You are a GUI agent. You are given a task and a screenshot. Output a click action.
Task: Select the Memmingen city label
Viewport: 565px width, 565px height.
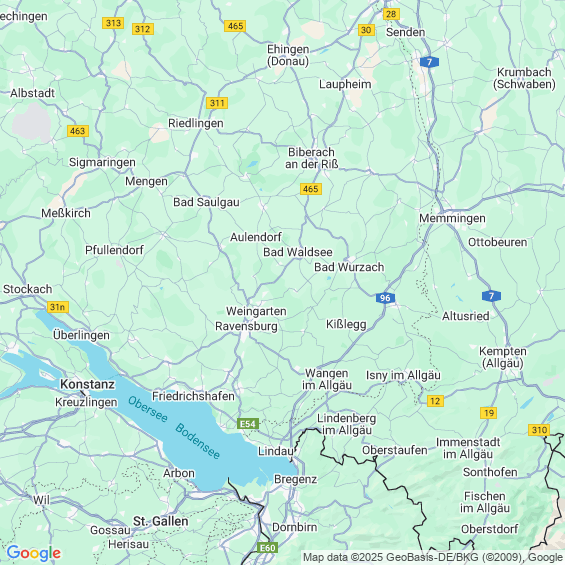pos(452,218)
